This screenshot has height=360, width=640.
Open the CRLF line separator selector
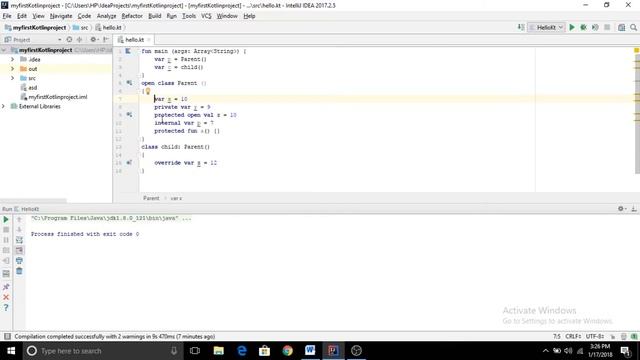(573, 336)
